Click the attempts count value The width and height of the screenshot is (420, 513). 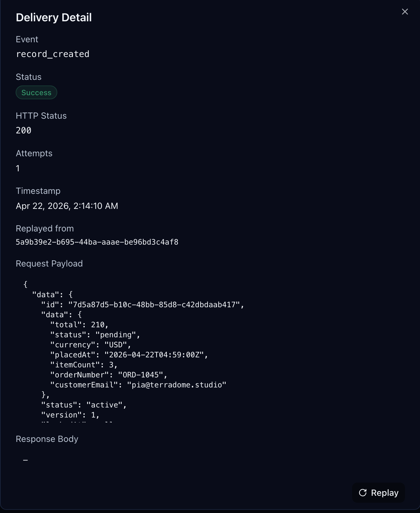[x=18, y=168]
